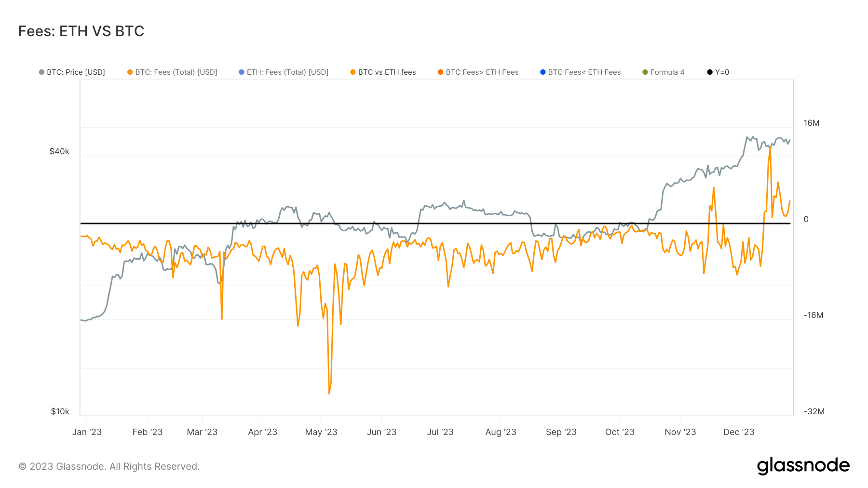This screenshot has width=868, height=488.
Task: Click the Fees: ETH VS BTC title
Action: pyautogui.click(x=81, y=31)
